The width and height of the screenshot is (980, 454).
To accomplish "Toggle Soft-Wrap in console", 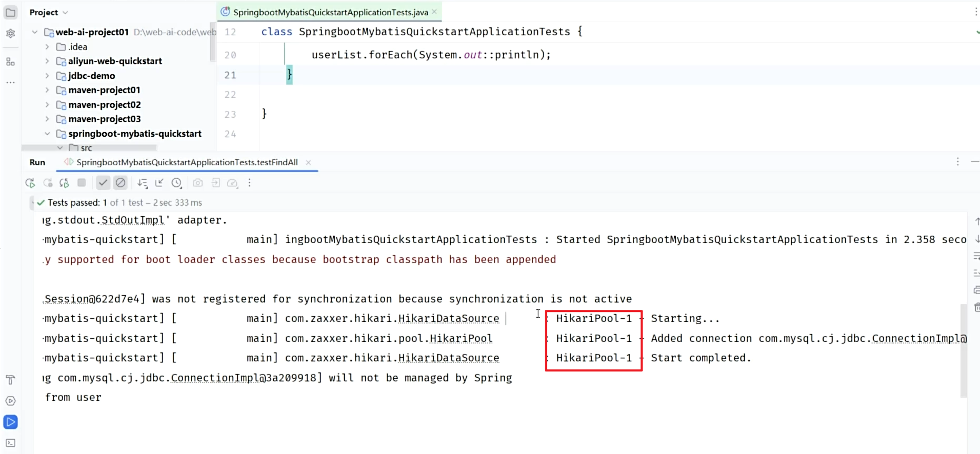I will click(x=977, y=256).
